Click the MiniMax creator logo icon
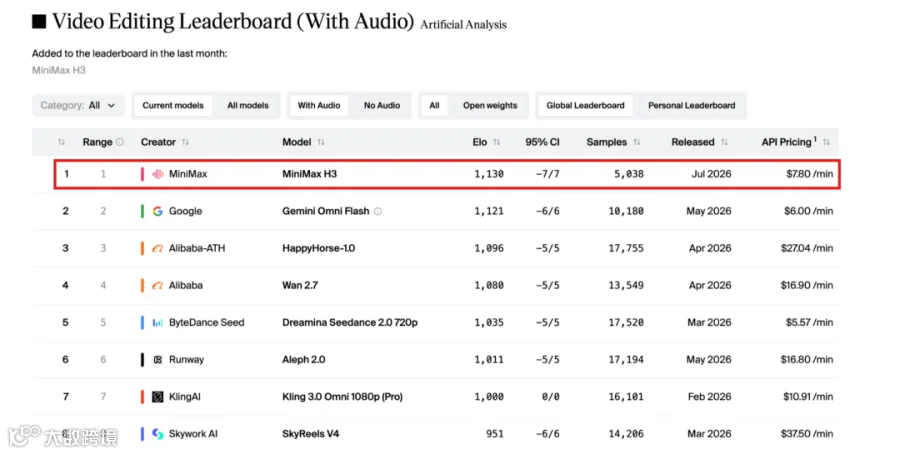 (157, 174)
